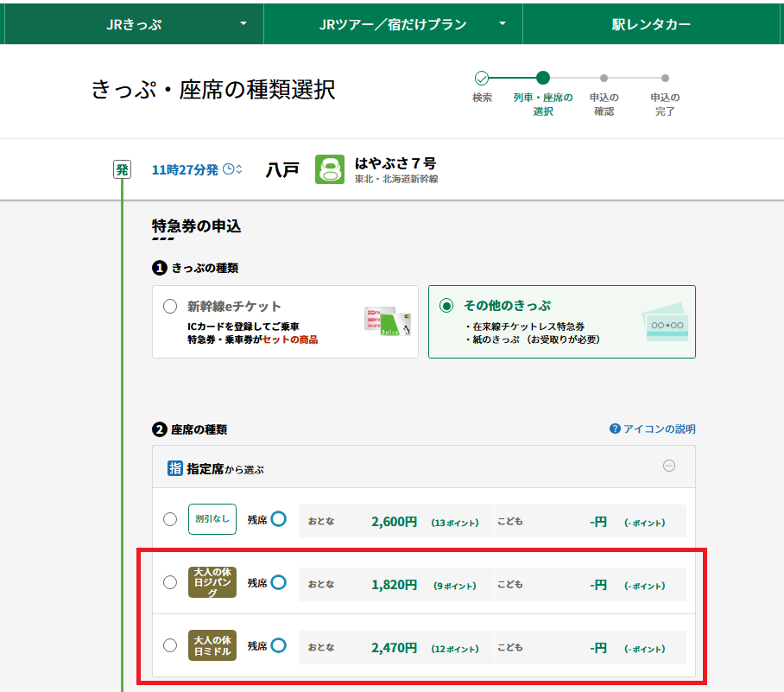Expand the JRツアー／宿だけプラン dropdown
The width and height of the screenshot is (784, 692).
point(393,24)
